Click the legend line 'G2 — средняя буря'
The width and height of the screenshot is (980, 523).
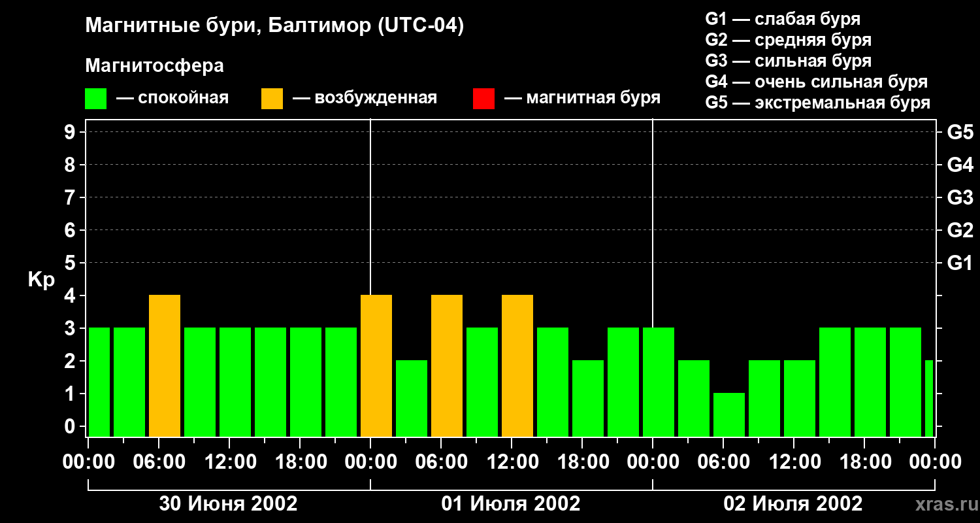point(788,40)
